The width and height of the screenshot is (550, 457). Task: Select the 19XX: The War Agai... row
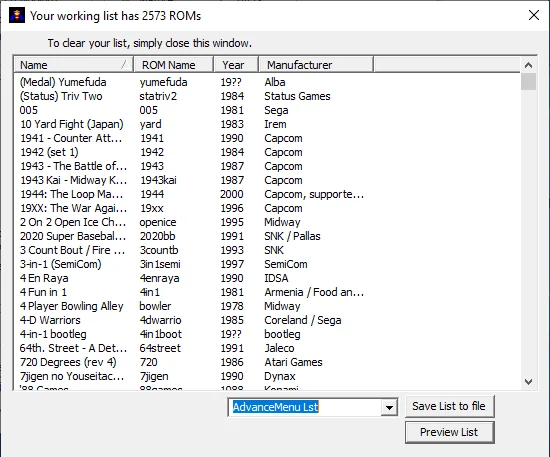pos(267,208)
